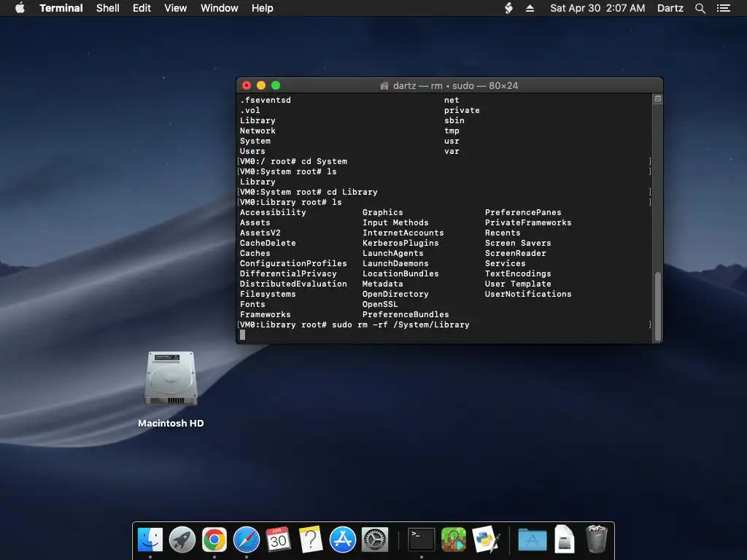Click PreferenceBundles in the listing
This screenshot has width=747, height=560.
tap(406, 314)
